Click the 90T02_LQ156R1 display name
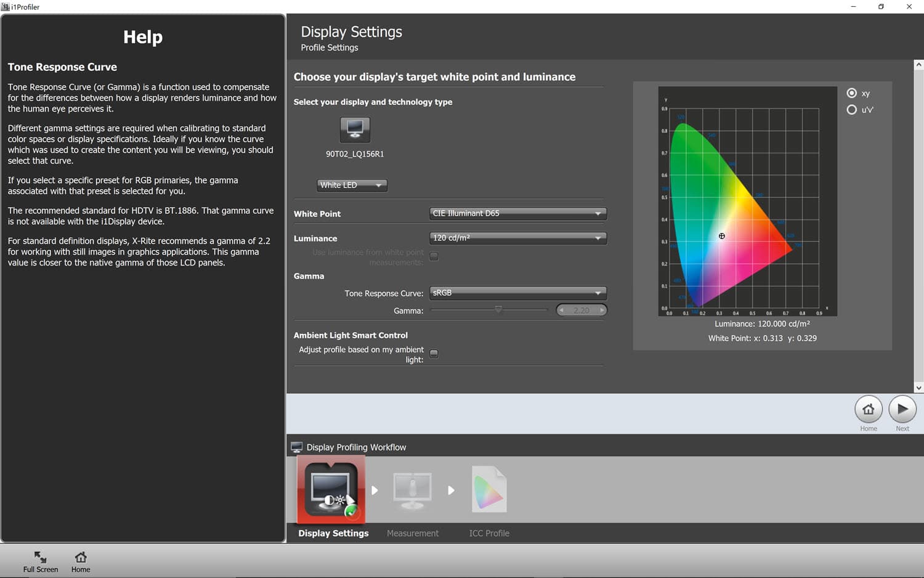Screen dimensions: 924x578 [355, 154]
